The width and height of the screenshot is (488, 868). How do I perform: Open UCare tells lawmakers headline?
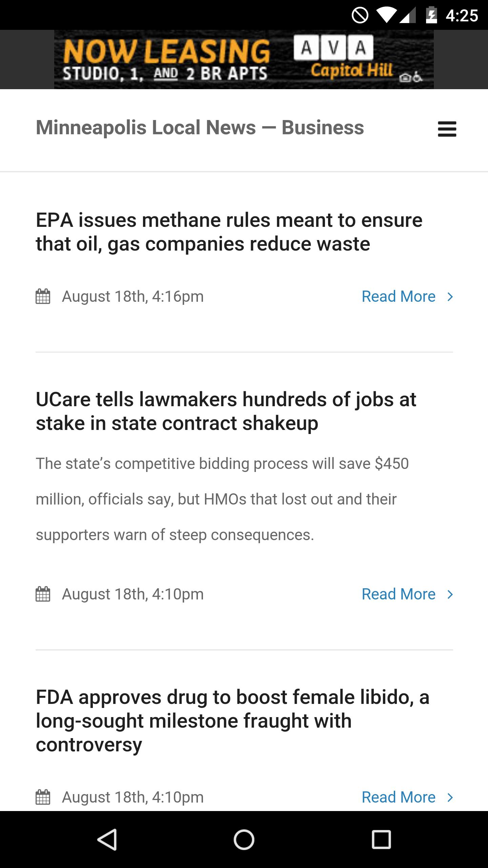point(226,411)
